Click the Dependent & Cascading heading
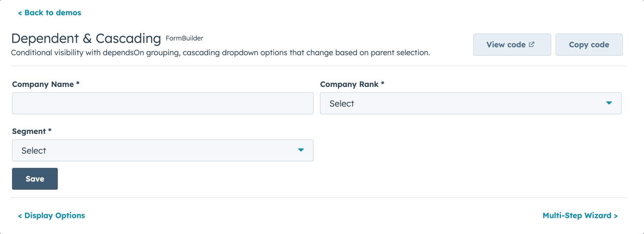The width and height of the screenshot is (644, 234). click(86, 39)
